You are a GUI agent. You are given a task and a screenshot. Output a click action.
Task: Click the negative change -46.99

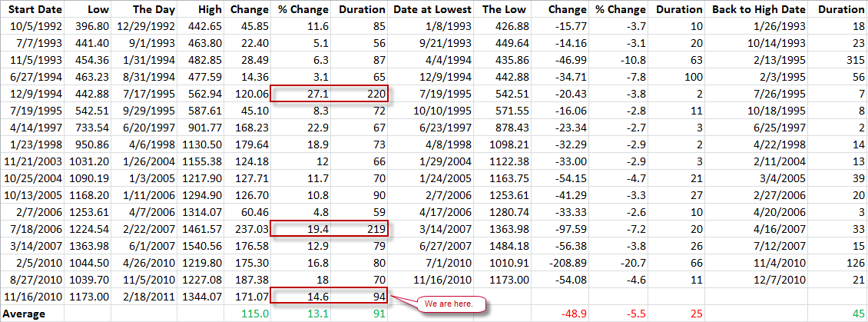(571, 59)
